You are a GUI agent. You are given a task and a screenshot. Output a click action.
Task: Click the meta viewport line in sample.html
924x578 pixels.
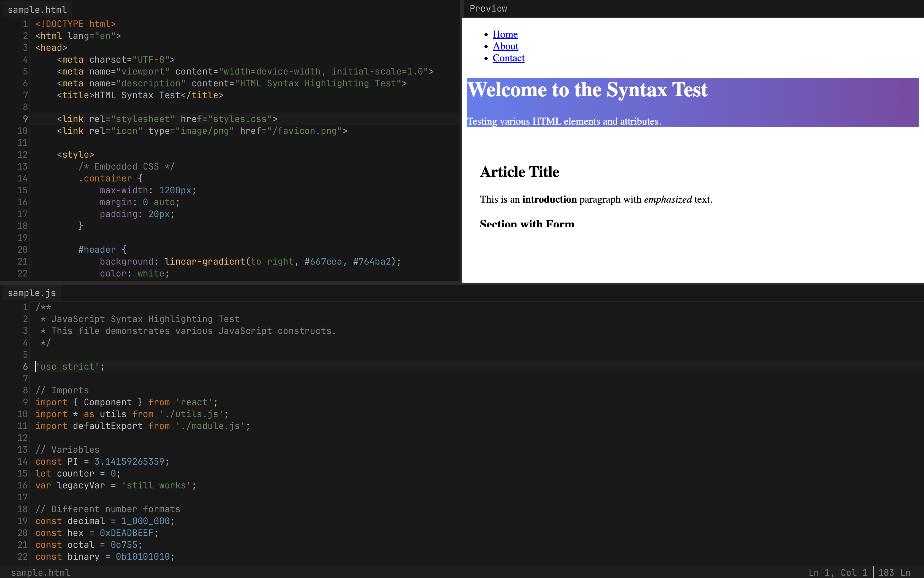point(245,71)
